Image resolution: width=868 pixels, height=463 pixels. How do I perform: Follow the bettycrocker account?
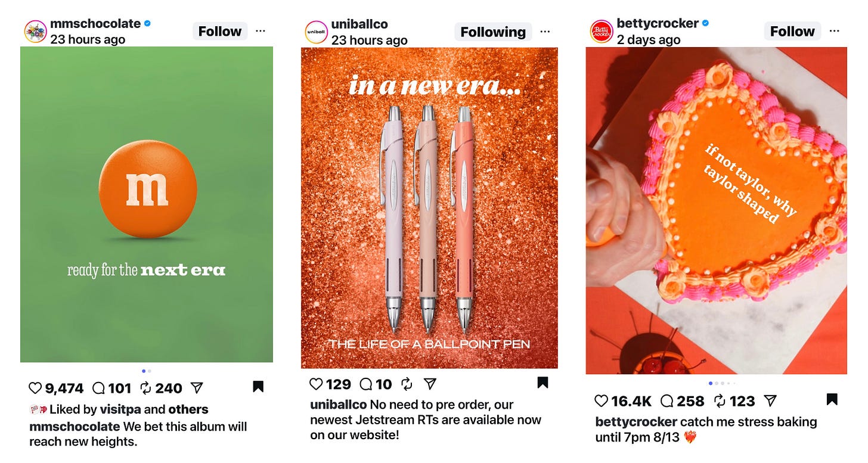coord(792,31)
